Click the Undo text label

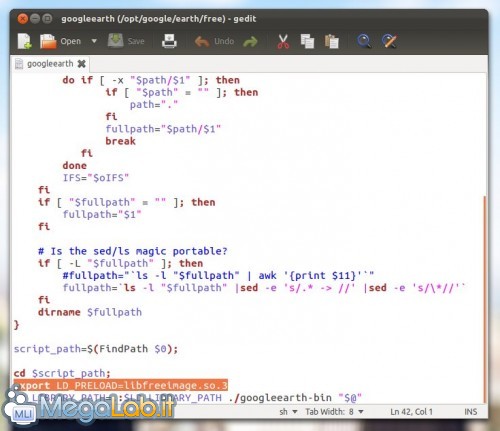click(224, 41)
